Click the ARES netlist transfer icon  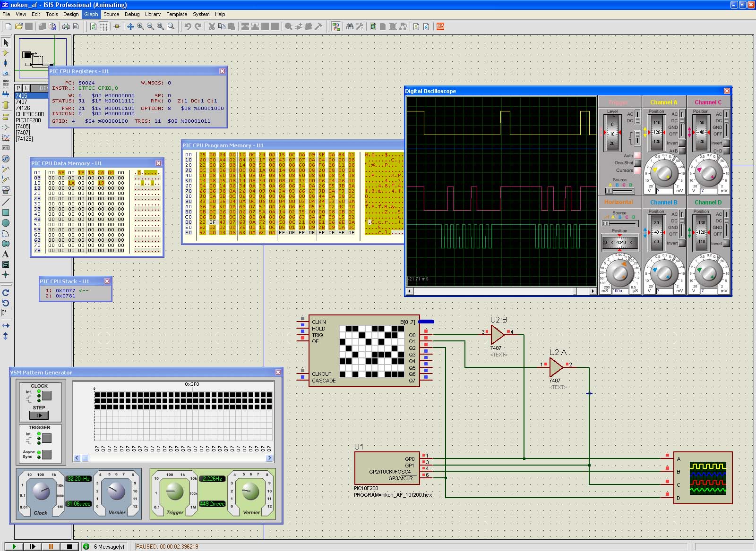(x=440, y=26)
